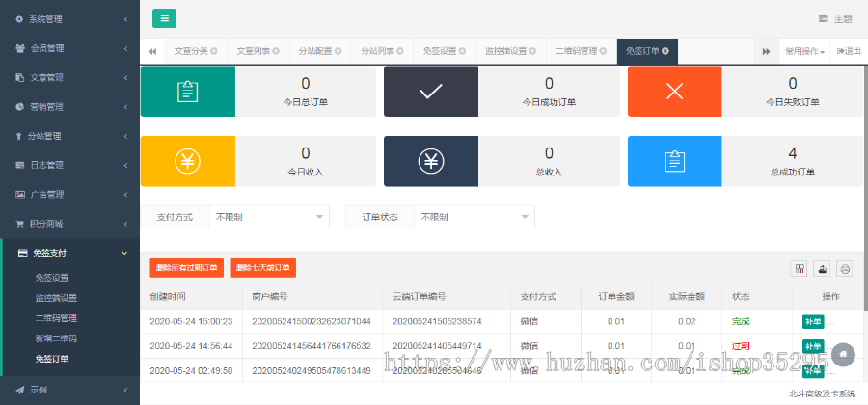868x405 pixels.
Task: Expand the 系统管理 sidebar menu
Action: 69,19
